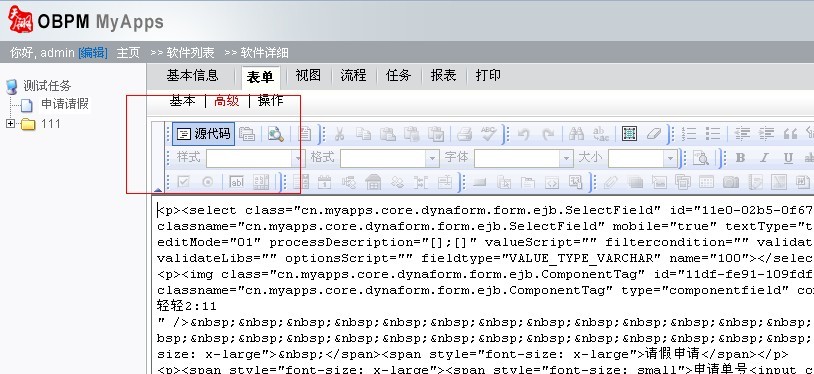Switch to the 视图 tab
The height and width of the screenshot is (374, 814).
308,76
